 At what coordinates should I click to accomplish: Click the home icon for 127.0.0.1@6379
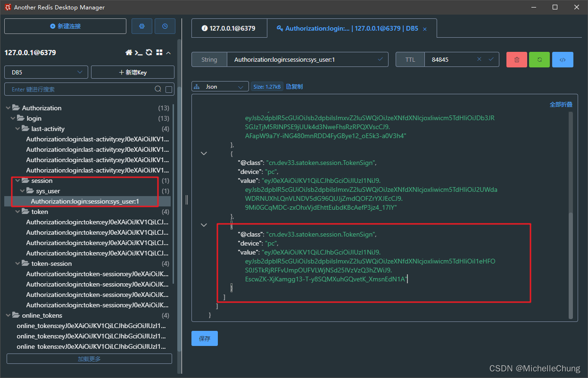(x=129, y=53)
